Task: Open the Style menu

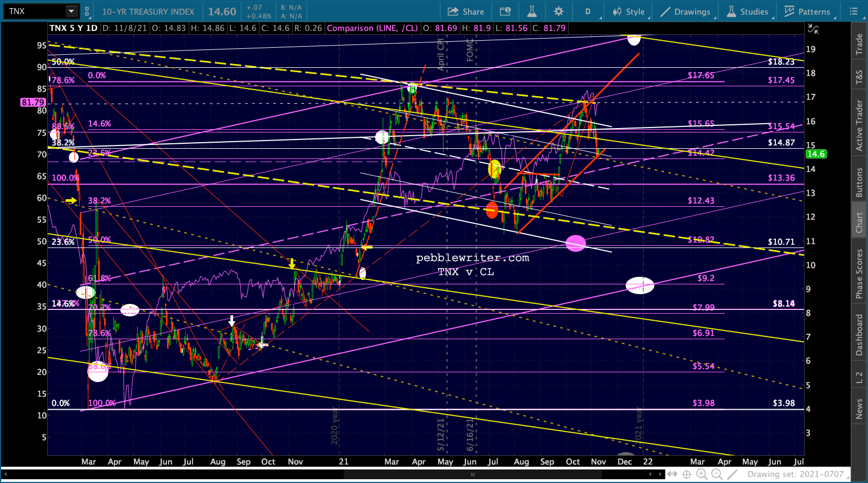Action: pos(629,11)
